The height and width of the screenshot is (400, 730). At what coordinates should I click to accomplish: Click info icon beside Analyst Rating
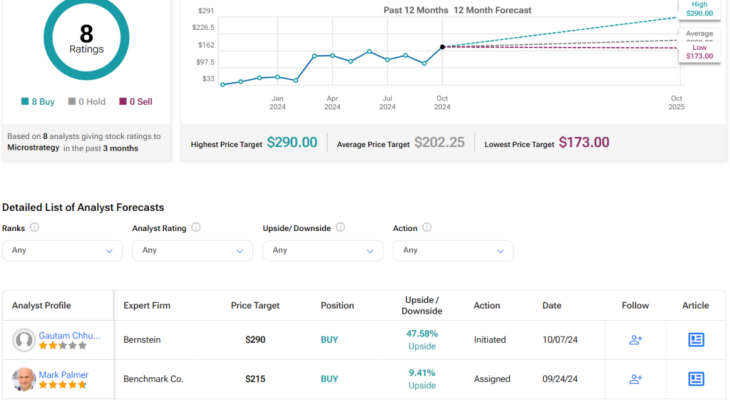pyautogui.click(x=196, y=227)
